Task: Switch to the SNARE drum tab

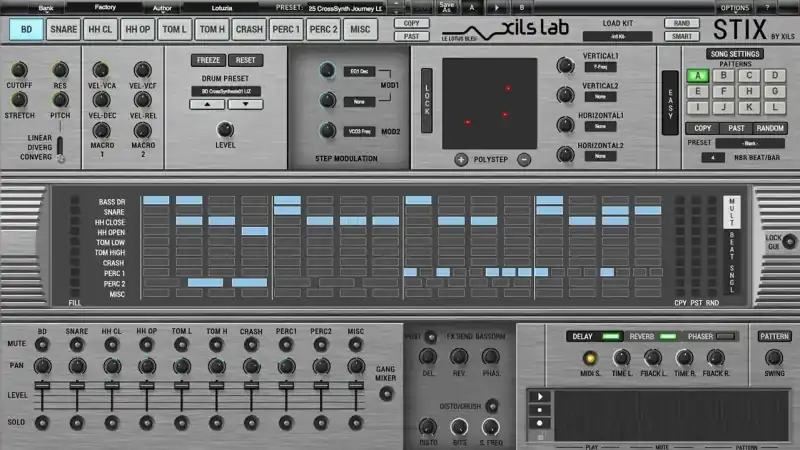Action: pyautogui.click(x=63, y=29)
